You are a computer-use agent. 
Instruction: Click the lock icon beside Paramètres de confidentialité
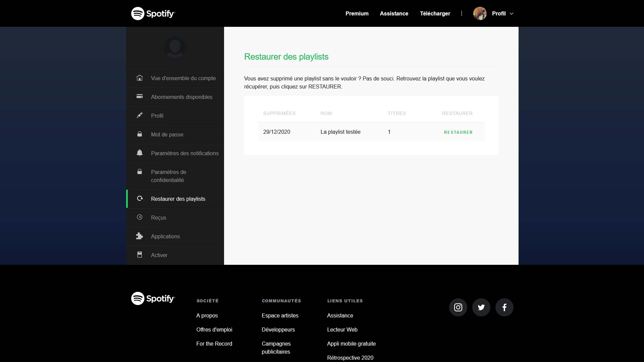click(x=140, y=172)
